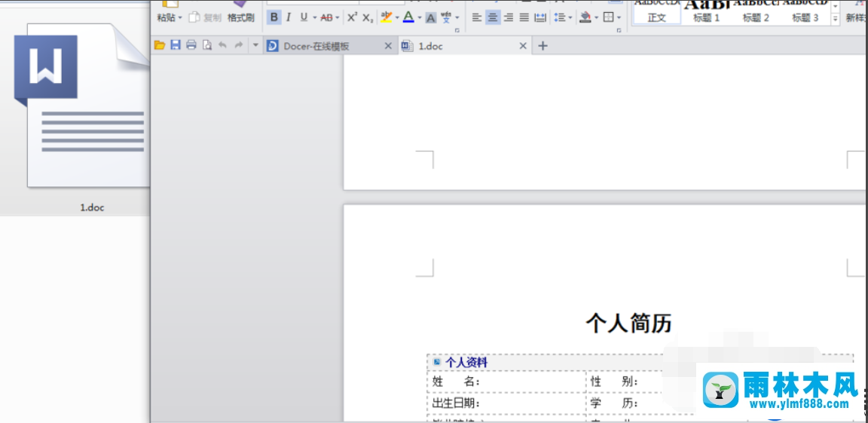
Task: Open font dialog launcher
Action: 457,31
